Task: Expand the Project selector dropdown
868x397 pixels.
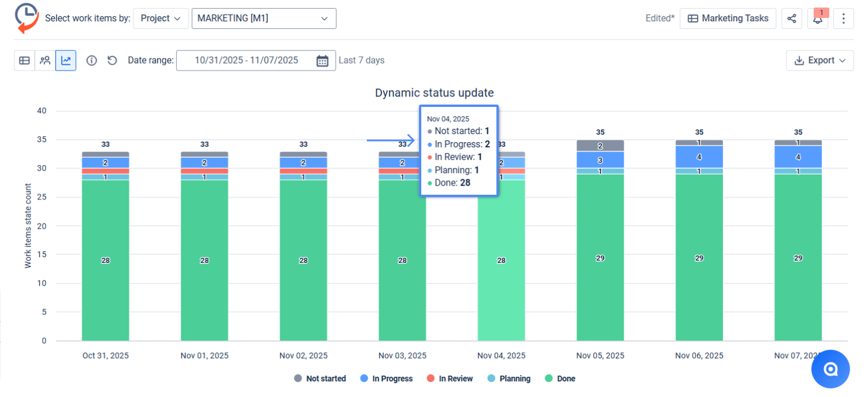Action: click(161, 18)
